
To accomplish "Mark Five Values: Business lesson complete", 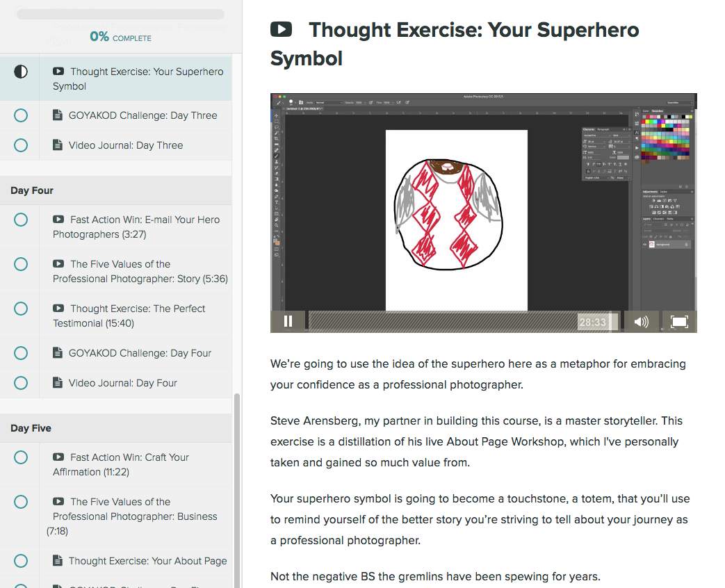I will point(21,502).
